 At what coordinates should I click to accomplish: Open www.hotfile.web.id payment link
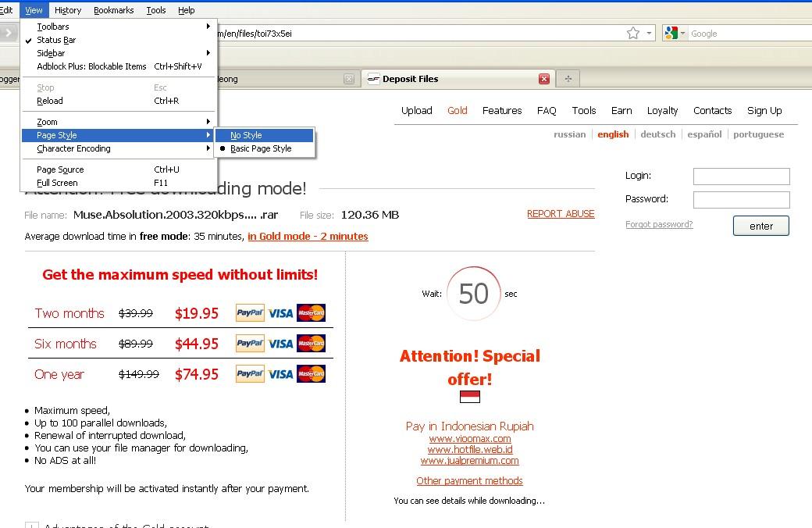[x=470, y=450]
